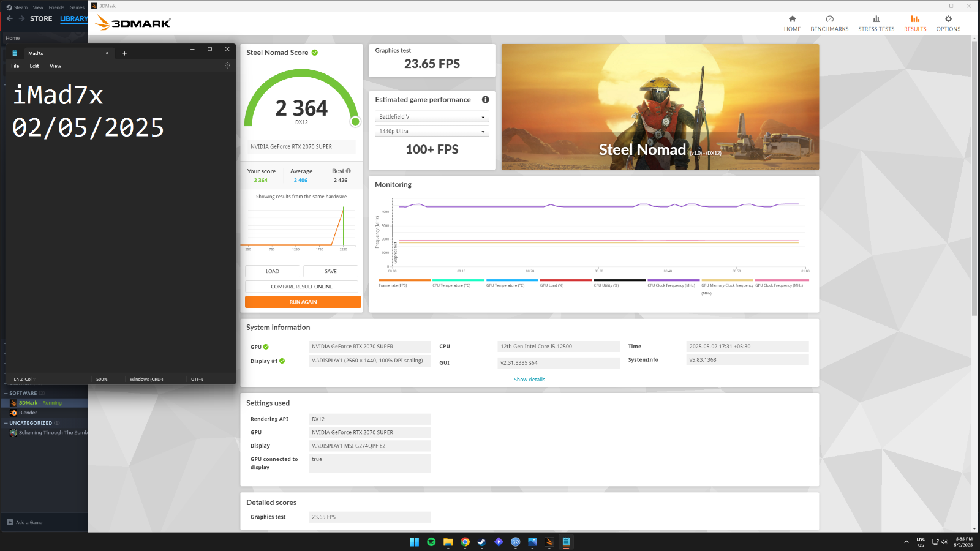The height and width of the screenshot is (551, 980).
Task: Click the orange RUN AGAIN button
Action: [x=303, y=302]
